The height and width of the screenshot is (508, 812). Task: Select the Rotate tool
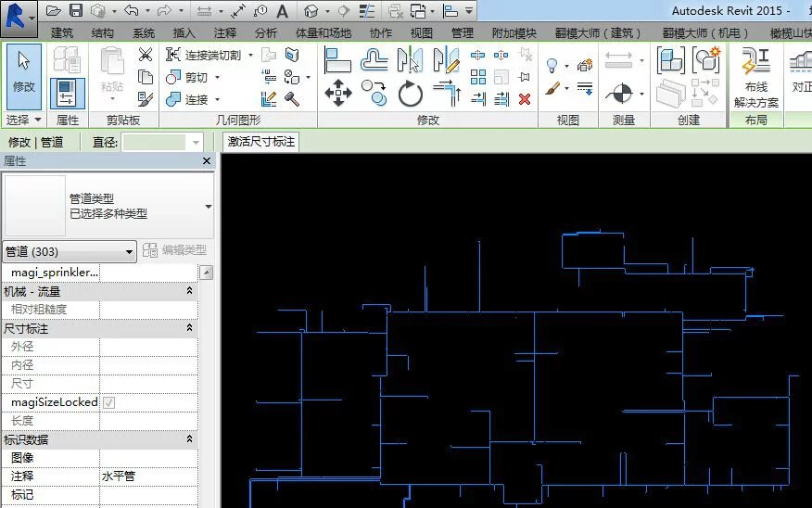[410, 94]
